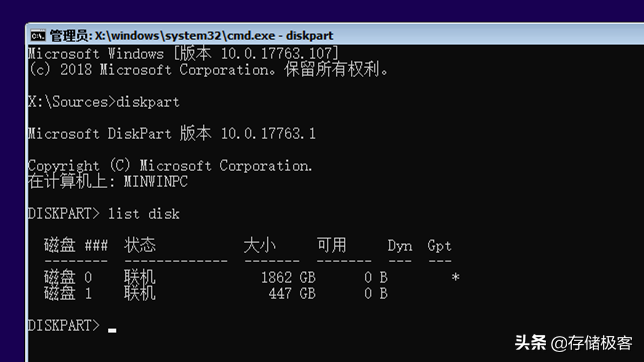Click the Gpt asterisk for disk 0
The width and height of the screenshot is (644, 362).
pos(455,277)
